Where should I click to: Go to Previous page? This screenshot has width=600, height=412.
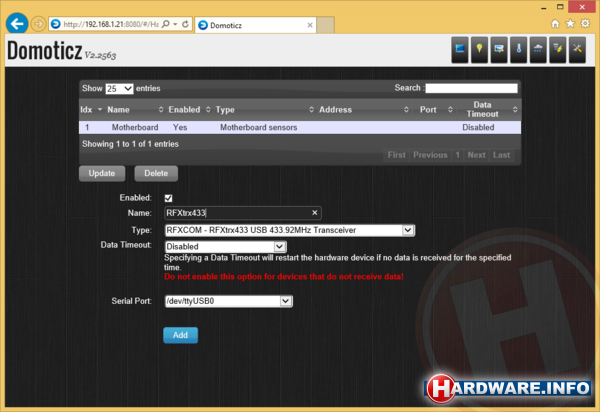pos(430,155)
